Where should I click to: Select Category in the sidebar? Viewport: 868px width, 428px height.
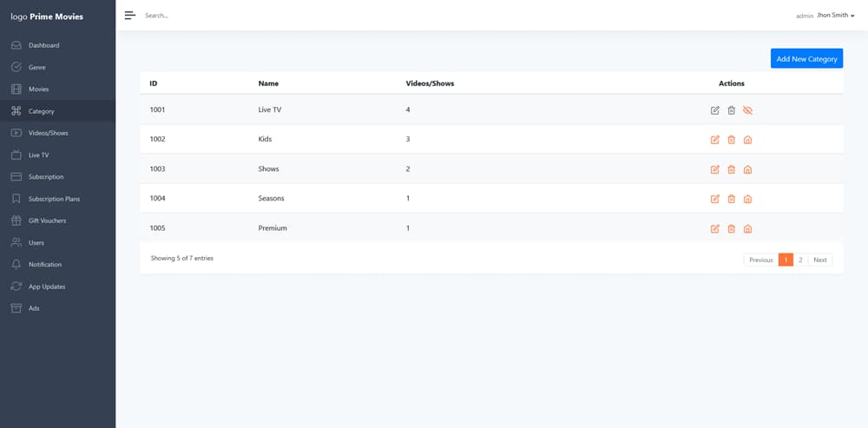point(57,111)
